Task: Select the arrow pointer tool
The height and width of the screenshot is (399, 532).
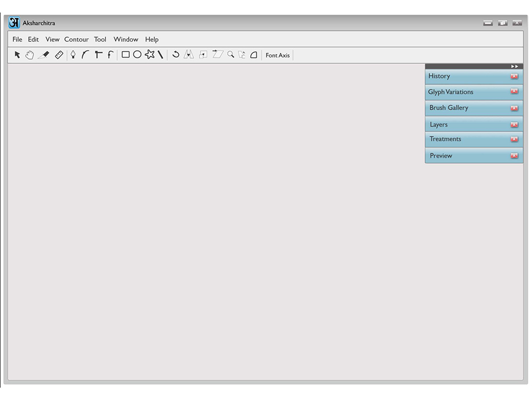Action: (18, 55)
